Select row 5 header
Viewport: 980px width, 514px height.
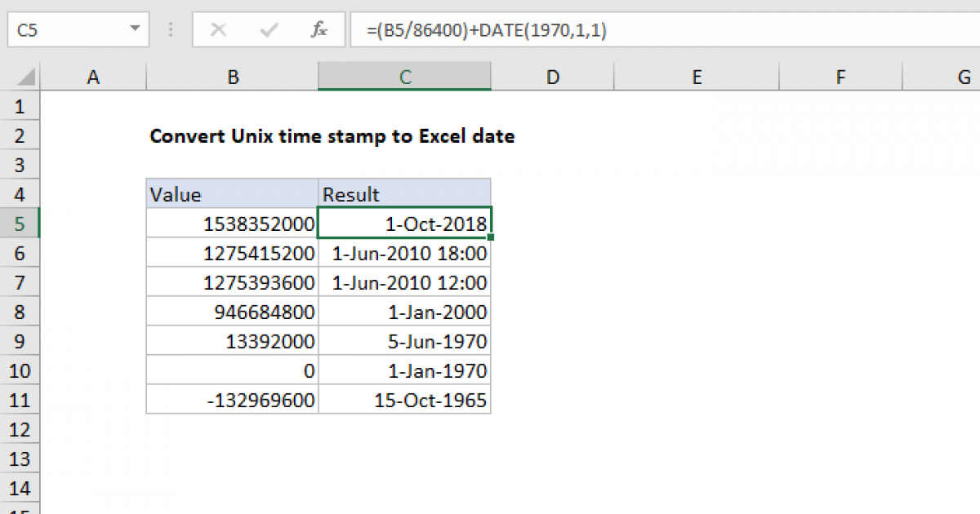pos(20,224)
